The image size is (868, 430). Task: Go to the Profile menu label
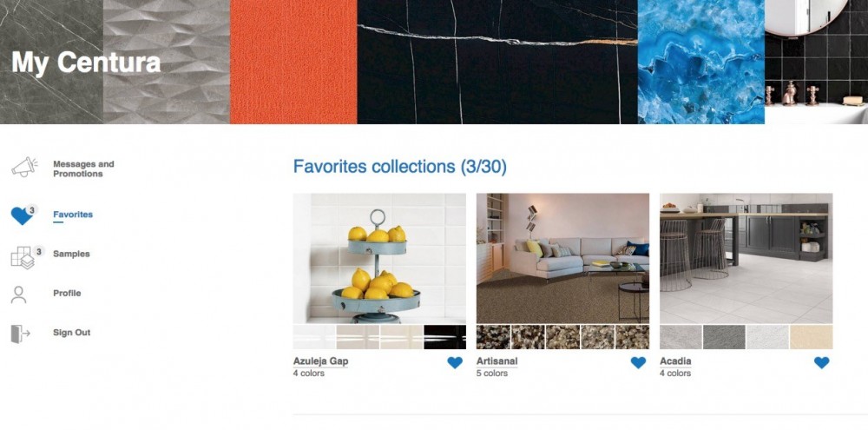pyautogui.click(x=67, y=293)
